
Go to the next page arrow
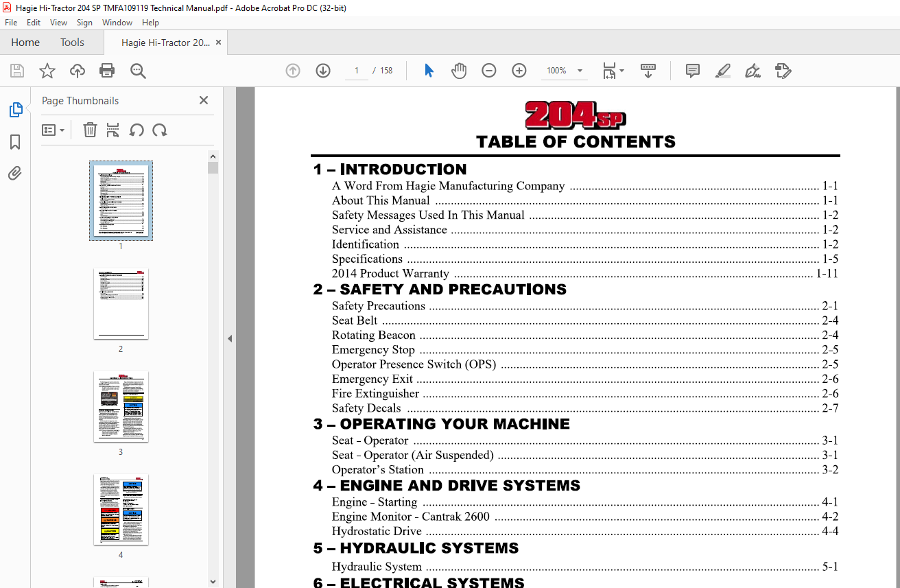coord(323,71)
